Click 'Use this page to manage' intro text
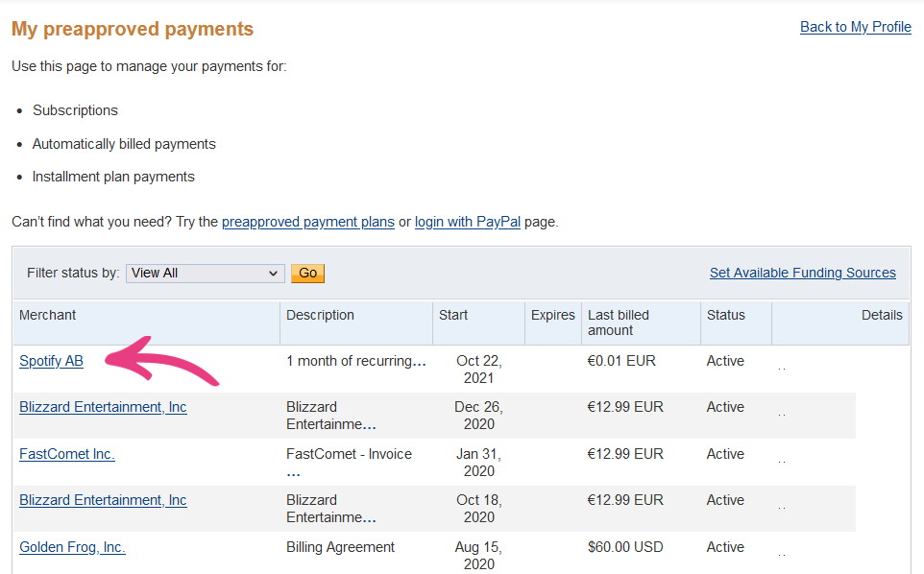Image resolution: width=924 pixels, height=574 pixels. (x=149, y=66)
